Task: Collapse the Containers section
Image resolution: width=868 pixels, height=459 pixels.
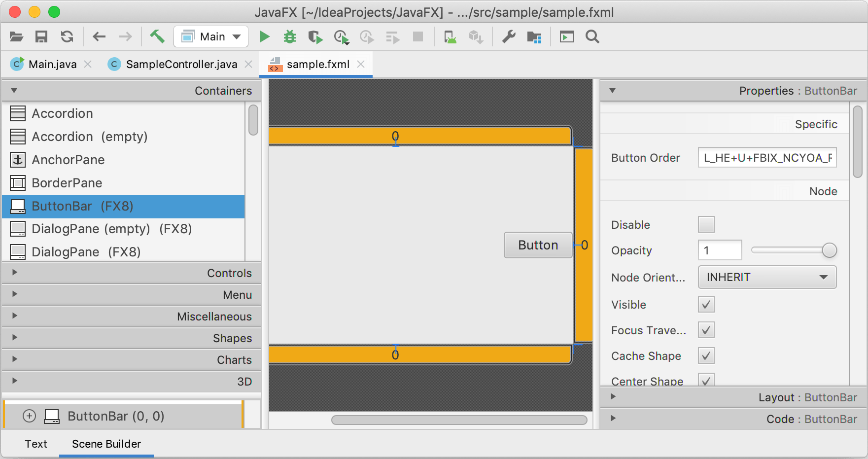Action: point(13,91)
